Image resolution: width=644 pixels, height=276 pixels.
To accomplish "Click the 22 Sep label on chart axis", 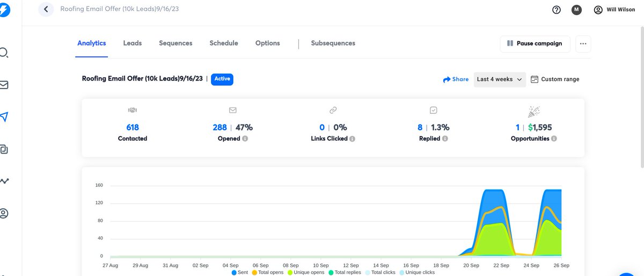I will coord(501,265).
